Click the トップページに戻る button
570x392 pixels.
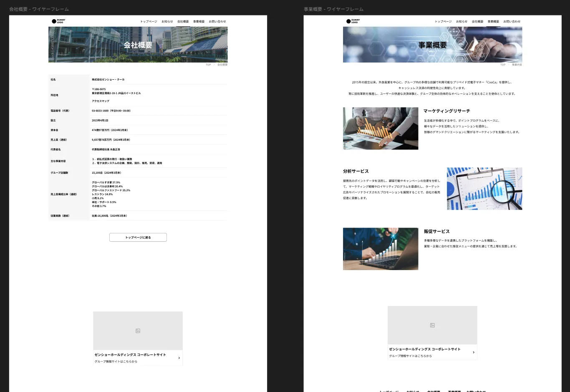coord(138,237)
